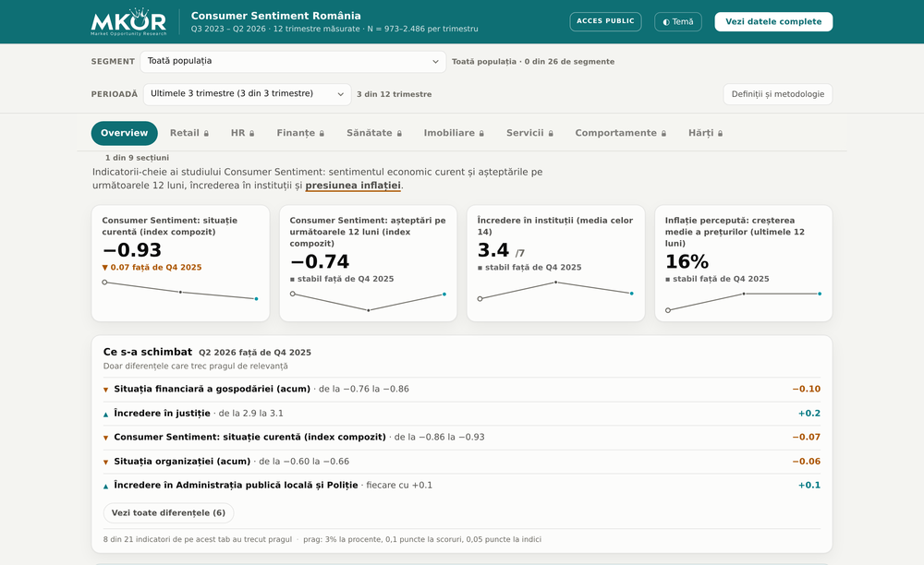Open the Încredere în instituții card
Image resolution: width=924 pixels, height=565 pixels.
555,263
